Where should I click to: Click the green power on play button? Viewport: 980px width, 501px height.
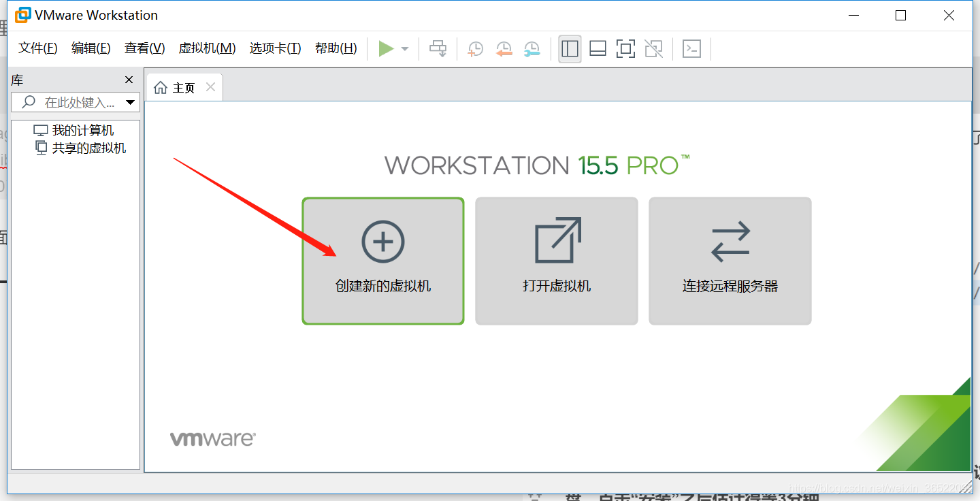[x=386, y=48]
